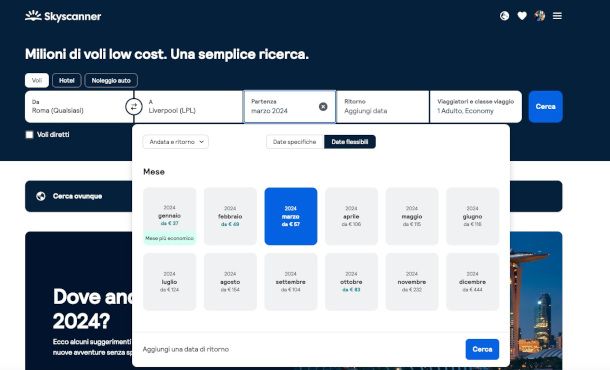Image resolution: width=610 pixels, height=370 pixels.
Task: Click the Cerca button in date popup
Action: [482, 349]
